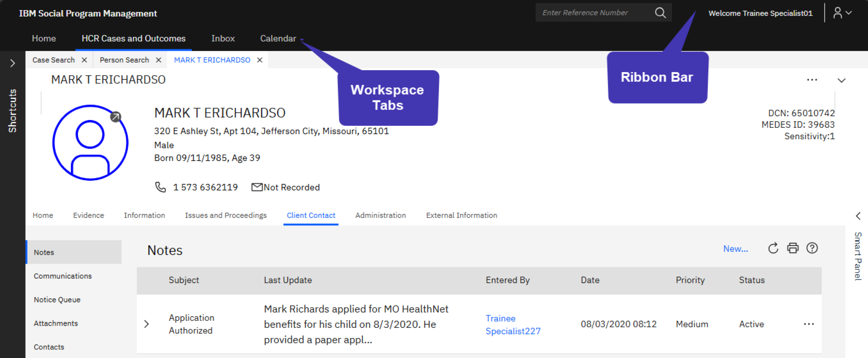Image resolution: width=868 pixels, height=358 pixels.
Task: Click in the Enter Reference Number field
Action: 594,13
